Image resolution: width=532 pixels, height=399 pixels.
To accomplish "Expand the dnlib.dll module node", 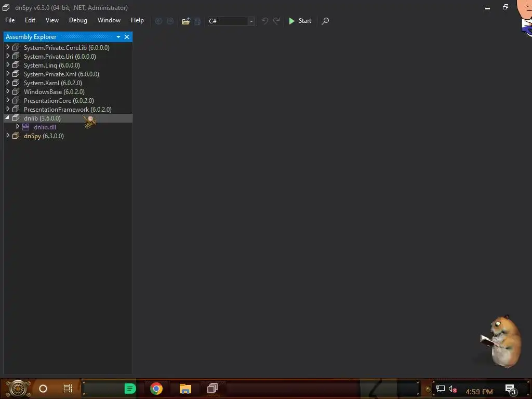I will tap(18, 127).
